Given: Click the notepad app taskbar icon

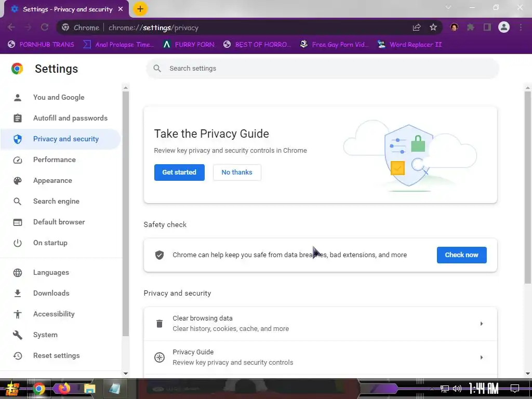Looking at the screenshot, I should 115,389.
